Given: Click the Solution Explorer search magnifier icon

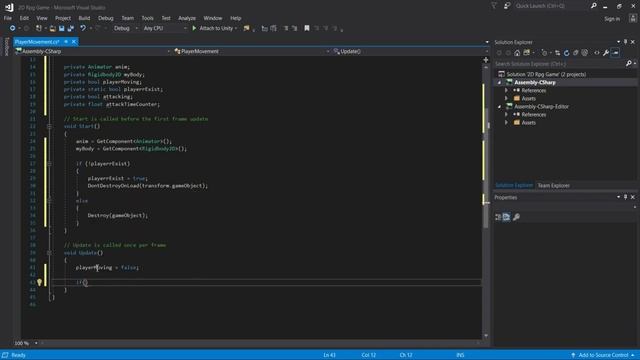Looking at the screenshot, I should pyautogui.click(x=629, y=64).
